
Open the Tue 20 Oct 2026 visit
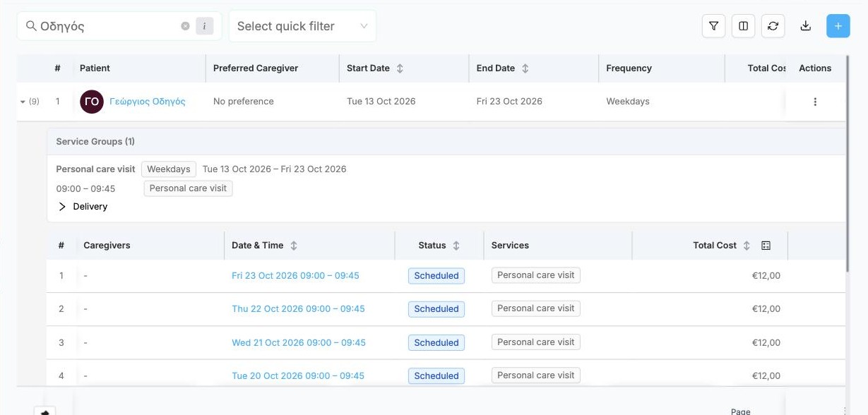pyautogui.click(x=298, y=376)
